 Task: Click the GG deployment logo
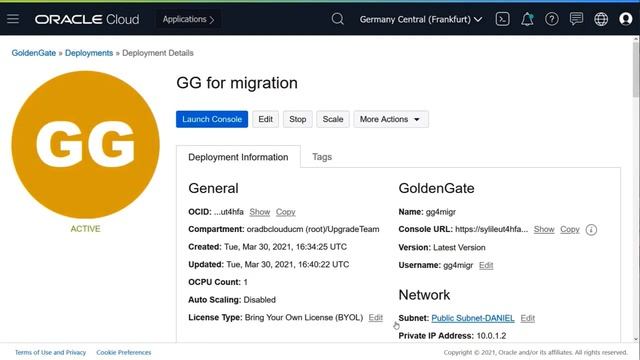[x=85, y=144]
